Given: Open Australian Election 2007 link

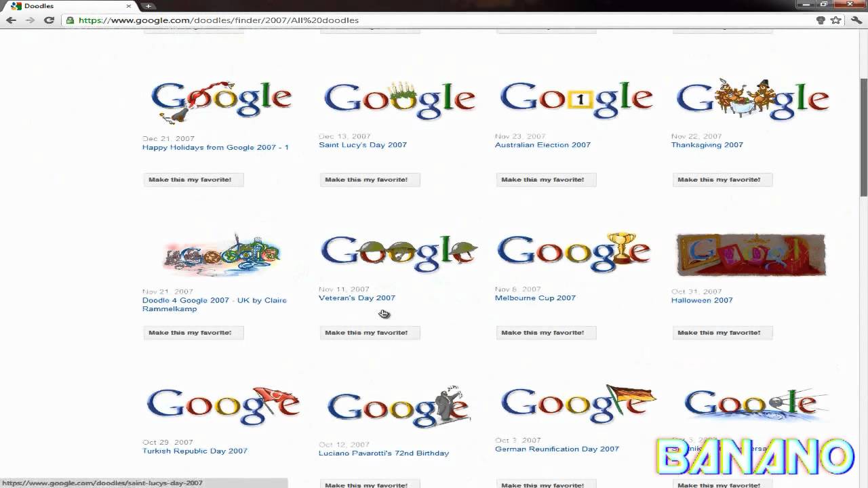Looking at the screenshot, I should click(542, 144).
